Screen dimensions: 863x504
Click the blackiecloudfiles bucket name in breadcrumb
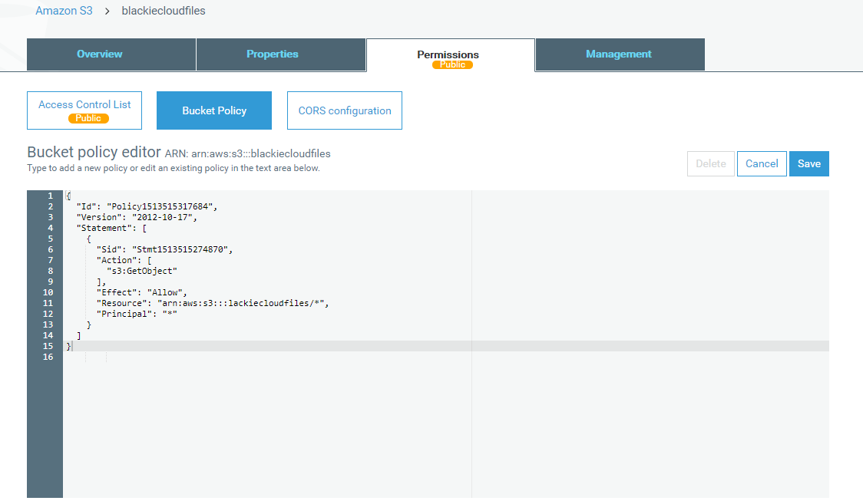point(164,11)
